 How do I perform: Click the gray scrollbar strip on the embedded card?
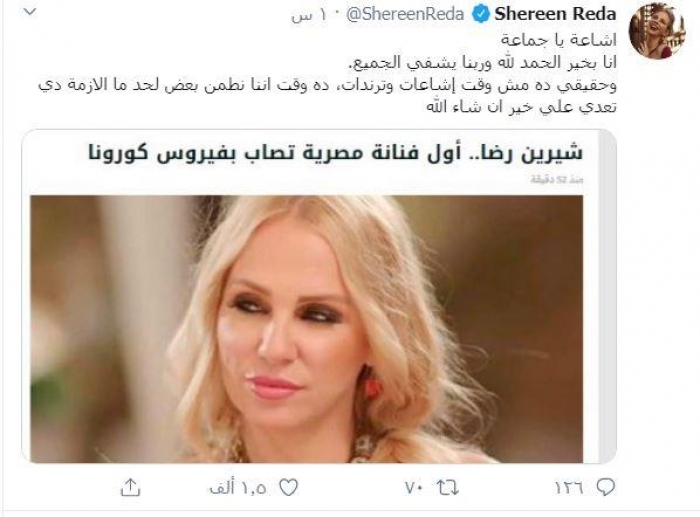point(606,297)
